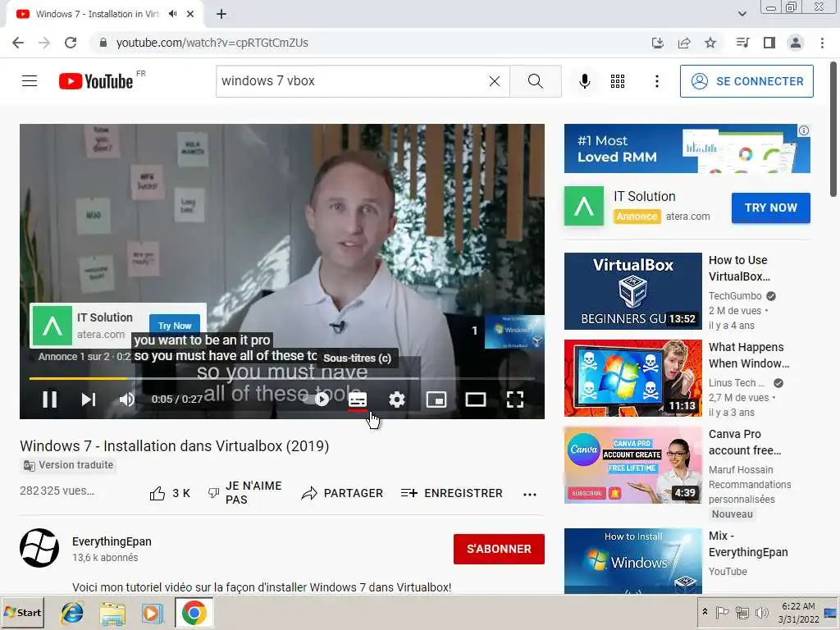Go back in browser
The height and width of the screenshot is (630, 840).
click(x=18, y=43)
